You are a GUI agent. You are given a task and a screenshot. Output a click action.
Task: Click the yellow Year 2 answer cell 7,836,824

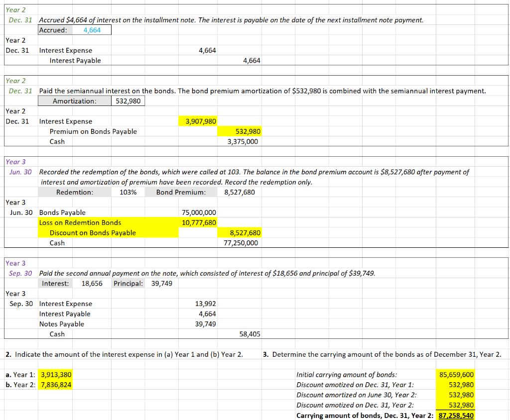pos(55,384)
